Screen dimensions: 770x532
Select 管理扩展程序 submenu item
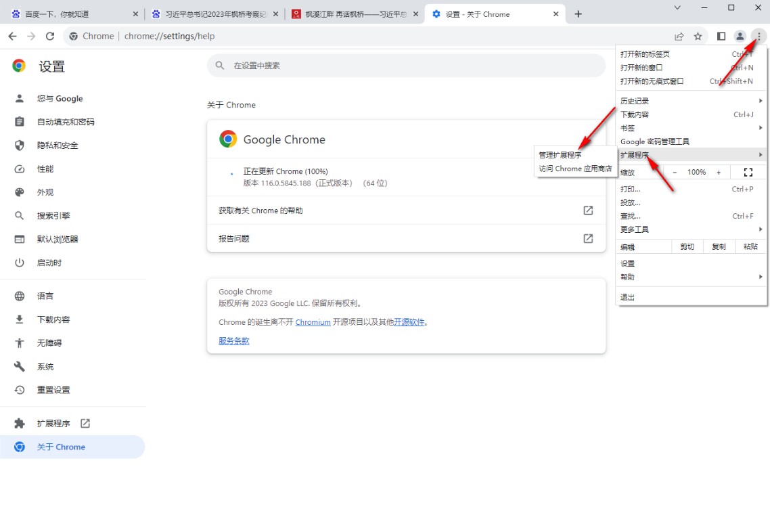pyautogui.click(x=576, y=155)
